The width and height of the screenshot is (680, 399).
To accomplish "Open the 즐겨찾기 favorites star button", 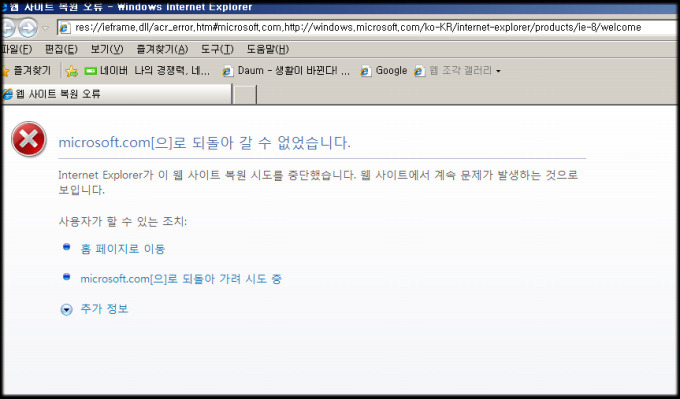I will pos(26,70).
